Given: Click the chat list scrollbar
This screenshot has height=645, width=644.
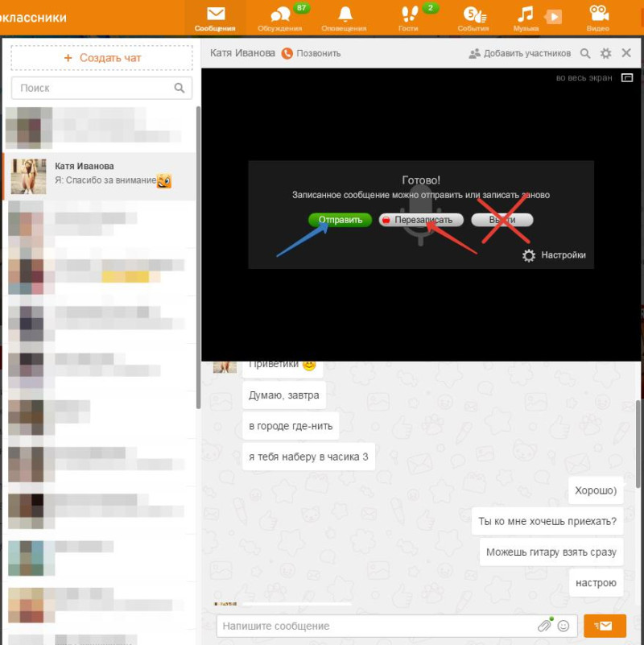Looking at the screenshot, I should [x=198, y=258].
